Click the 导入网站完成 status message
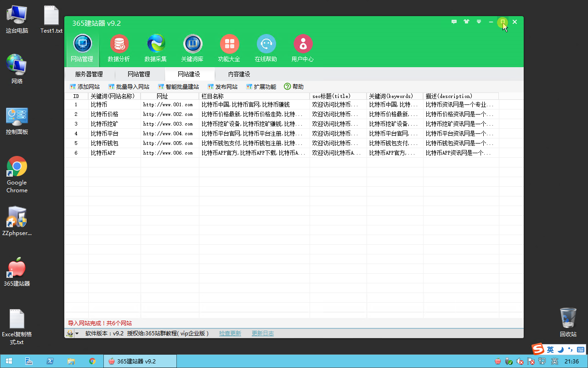 100,323
